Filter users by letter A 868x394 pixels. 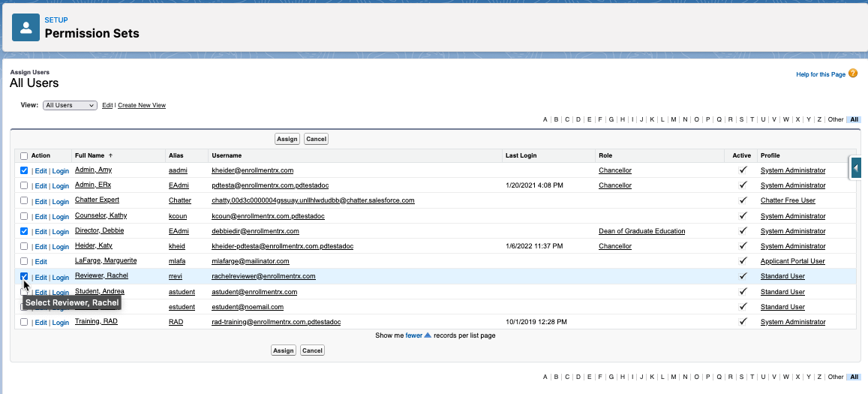[545, 119]
